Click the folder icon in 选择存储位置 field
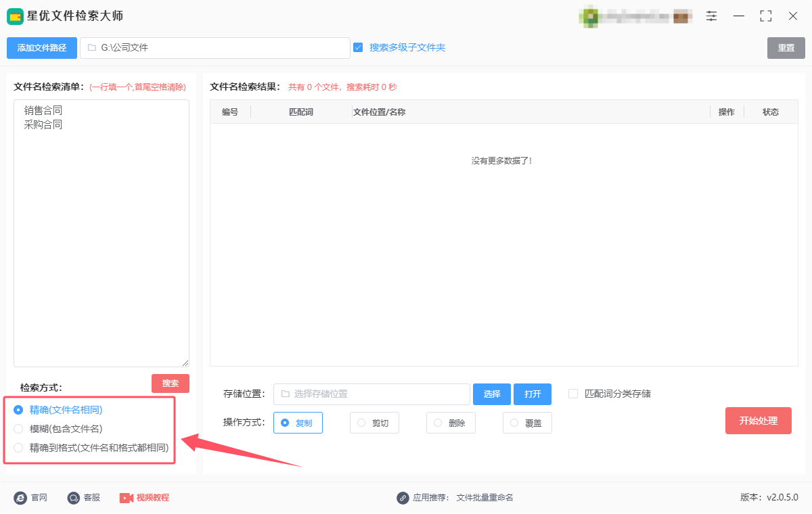This screenshot has height=514, width=812. click(x=285, y=394)
